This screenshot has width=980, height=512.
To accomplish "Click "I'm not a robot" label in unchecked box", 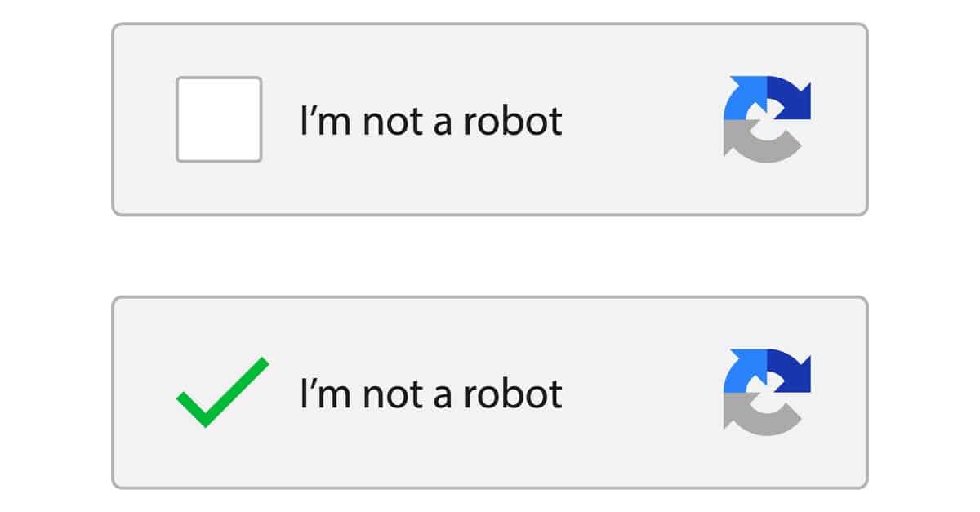I will pyautogui.click(x=432, y=121).
